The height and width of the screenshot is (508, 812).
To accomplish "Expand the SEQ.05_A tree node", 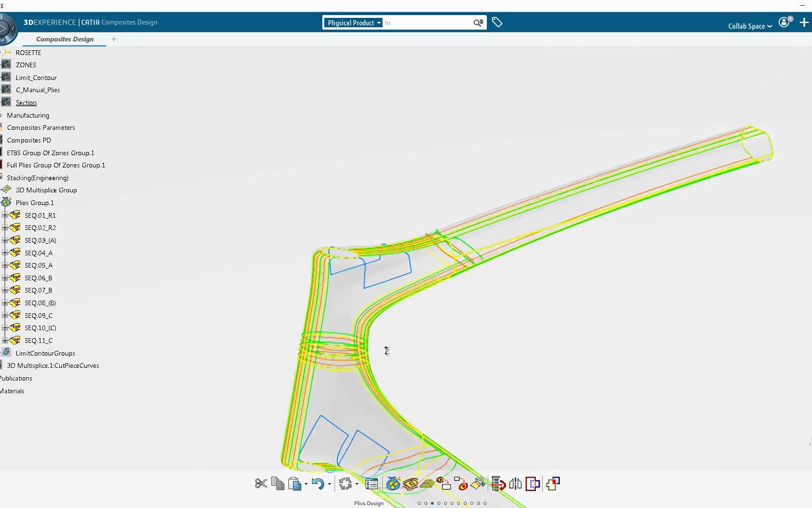I will (5, 265).
